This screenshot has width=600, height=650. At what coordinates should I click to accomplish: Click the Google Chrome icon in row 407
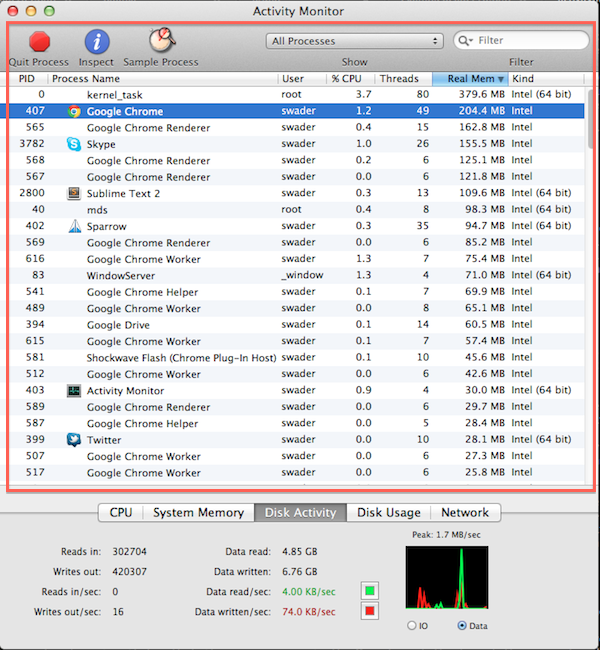(74, 111)
